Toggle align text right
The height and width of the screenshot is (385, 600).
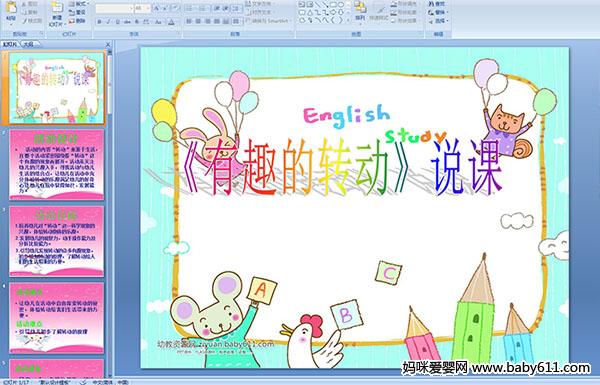point(208,22)
